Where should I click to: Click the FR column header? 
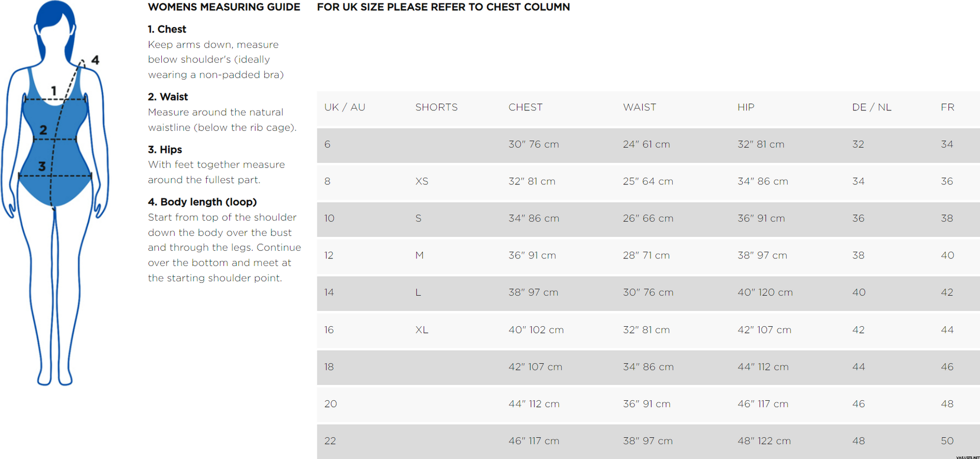pos(947,107)
